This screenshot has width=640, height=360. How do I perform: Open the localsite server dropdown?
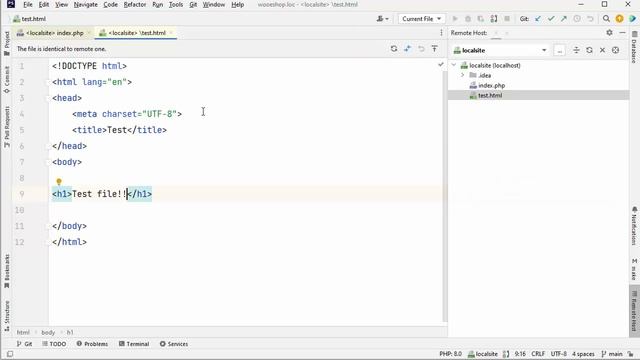pyautogui.click(x=500, y=50)
